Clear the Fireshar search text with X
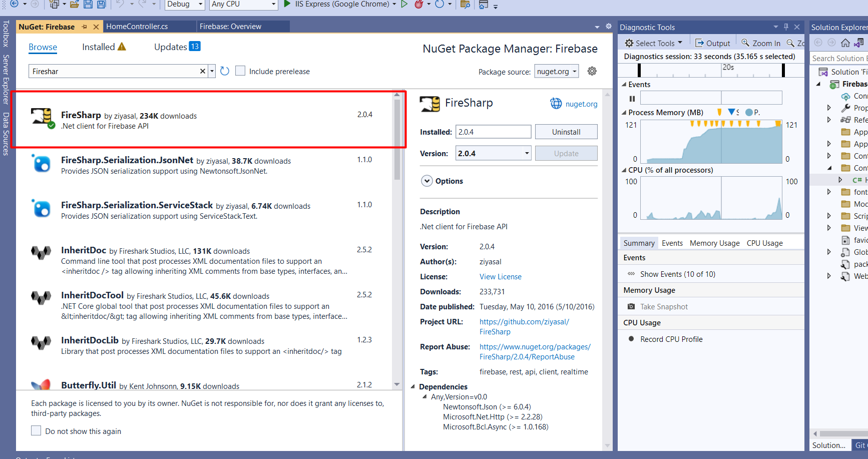Screen dimensions: 868x459 click(x=203, y=71)
